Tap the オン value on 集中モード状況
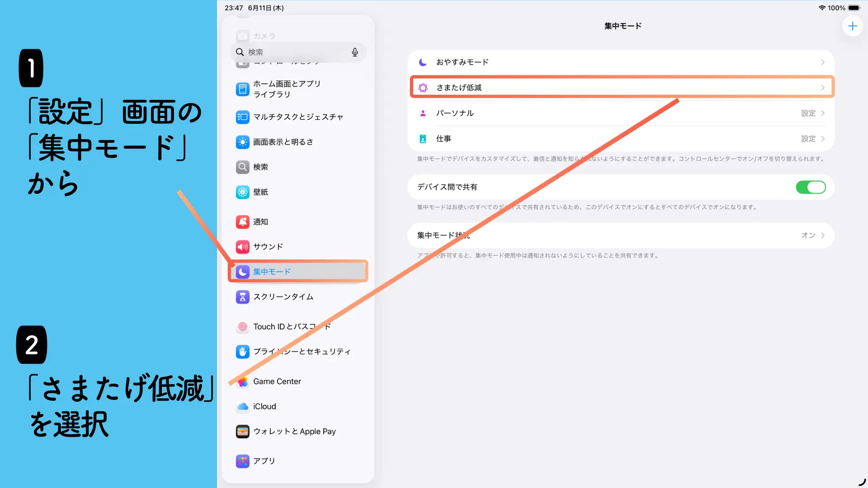The width and height of the screenshot is (868, 488). tap(808, 235)
